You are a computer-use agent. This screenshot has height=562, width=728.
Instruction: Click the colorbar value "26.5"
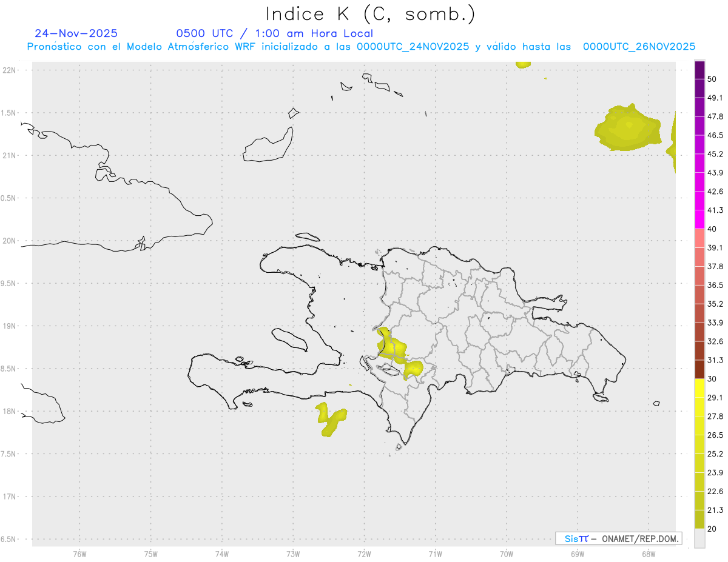(x=715, y=435)
